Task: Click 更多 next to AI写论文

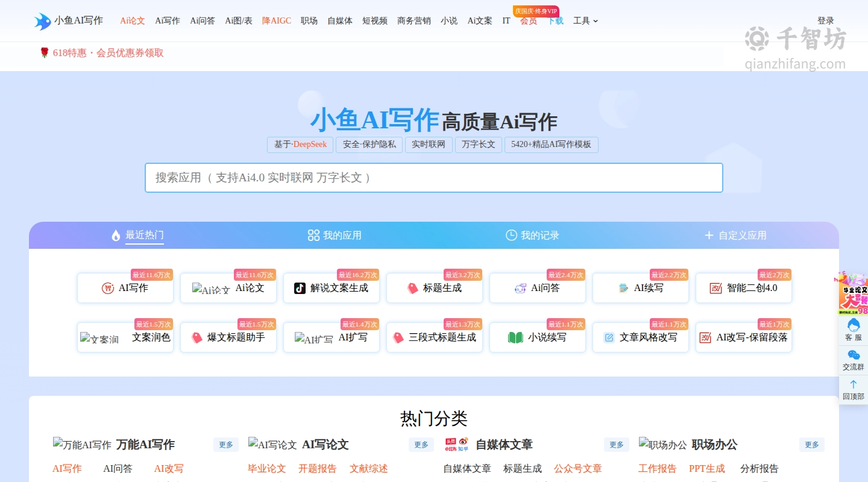Action: [x=421, y=445]
